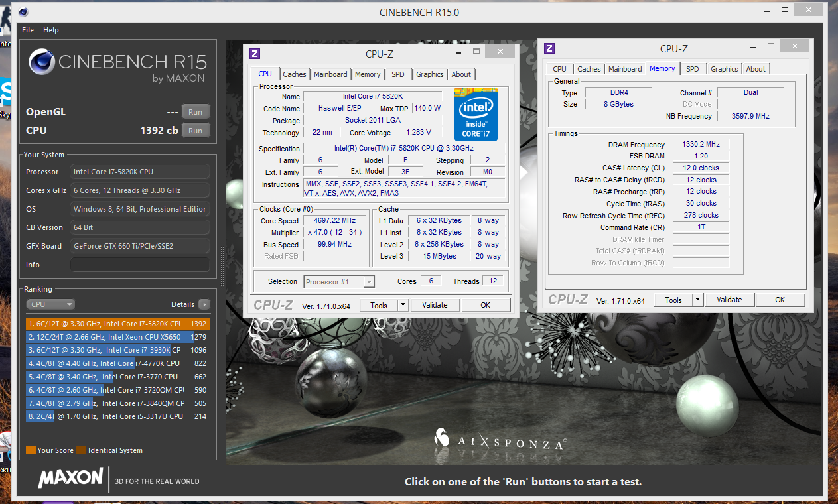Click the Multiplier x 47.0 value

click(x=334, y=233)
